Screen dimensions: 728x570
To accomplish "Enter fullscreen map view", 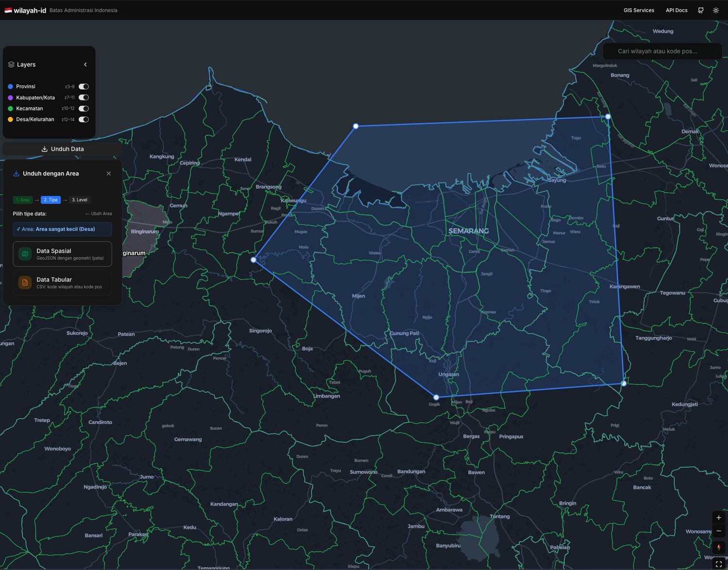I will 719,564.
